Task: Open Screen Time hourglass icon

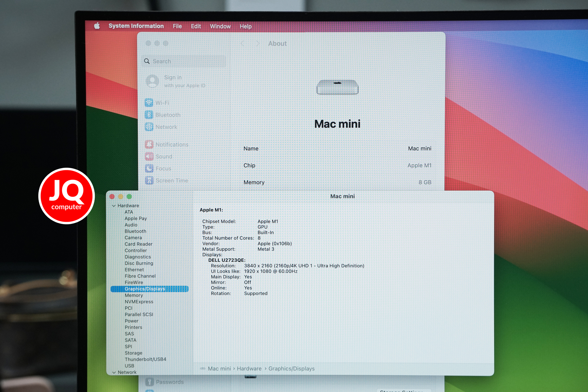Action: point(149,180)
